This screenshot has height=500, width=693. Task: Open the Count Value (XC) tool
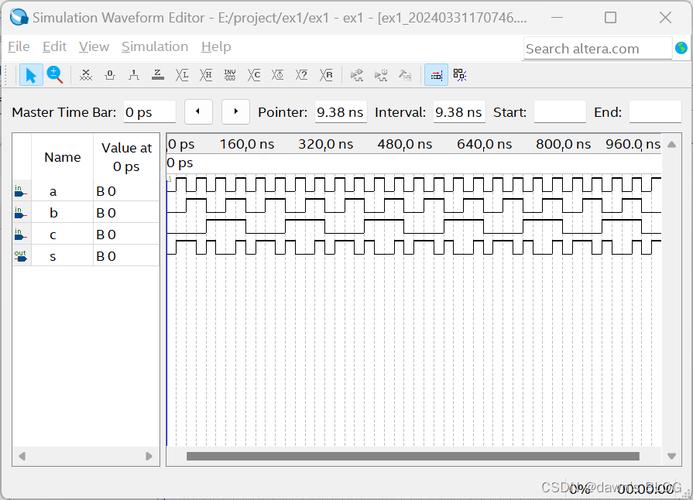254,75
